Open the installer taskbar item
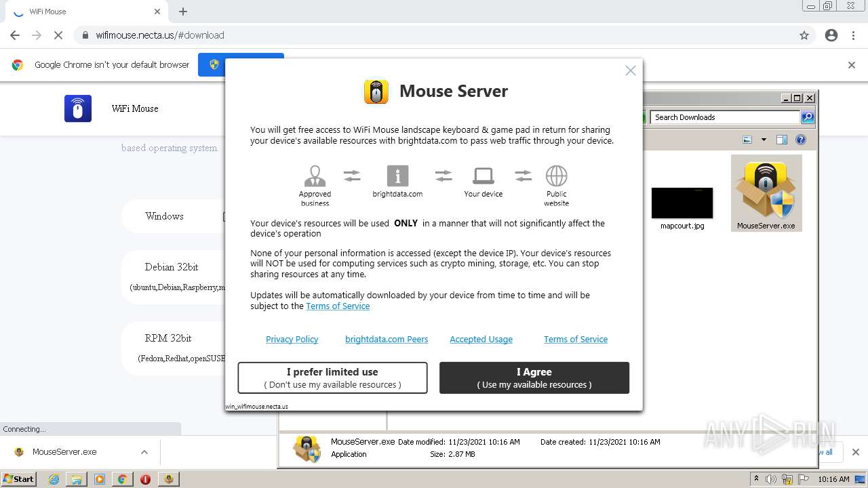 [168, 479]
